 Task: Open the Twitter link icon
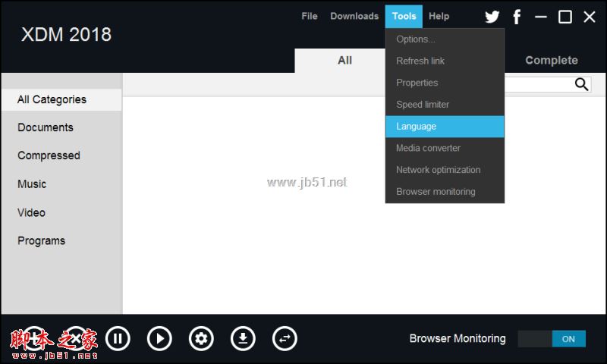pyautogui.click(x=492, y=17)
